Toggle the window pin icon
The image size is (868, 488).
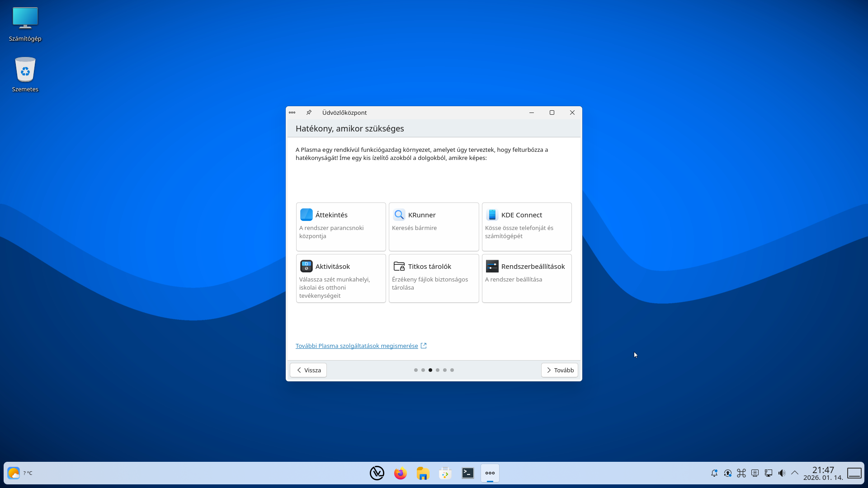pos(309,113)
